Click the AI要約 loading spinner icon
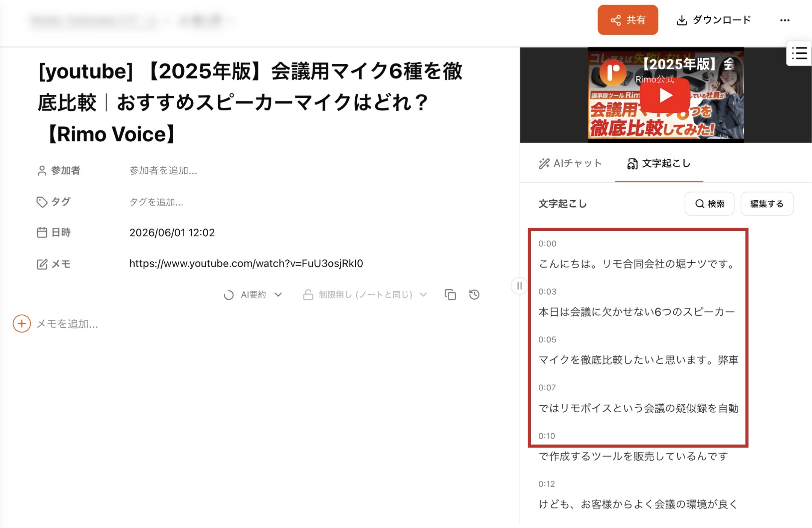 (229, 295)
